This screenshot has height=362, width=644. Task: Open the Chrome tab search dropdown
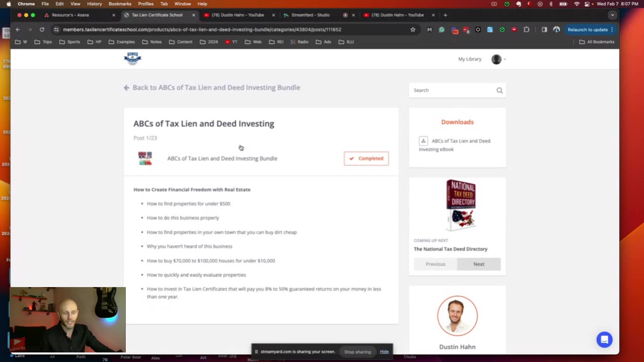(x=612, y=15)
